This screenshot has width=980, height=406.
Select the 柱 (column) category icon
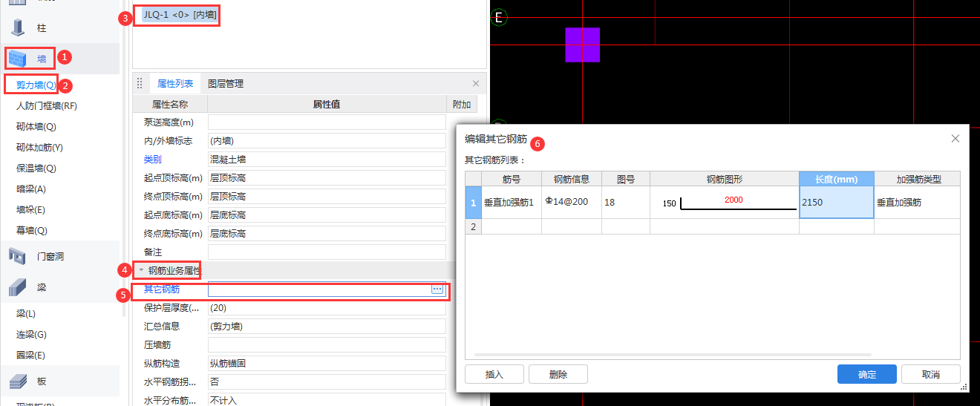click(19, 27)
